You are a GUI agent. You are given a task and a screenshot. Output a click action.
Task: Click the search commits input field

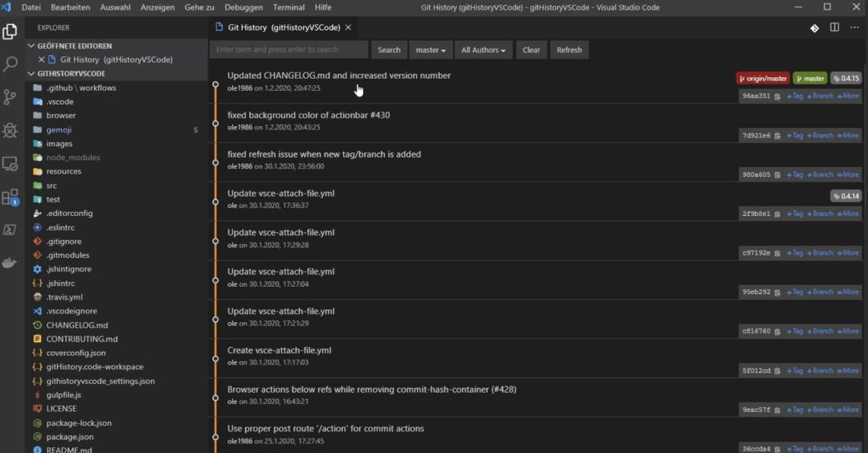click(289, 50)
